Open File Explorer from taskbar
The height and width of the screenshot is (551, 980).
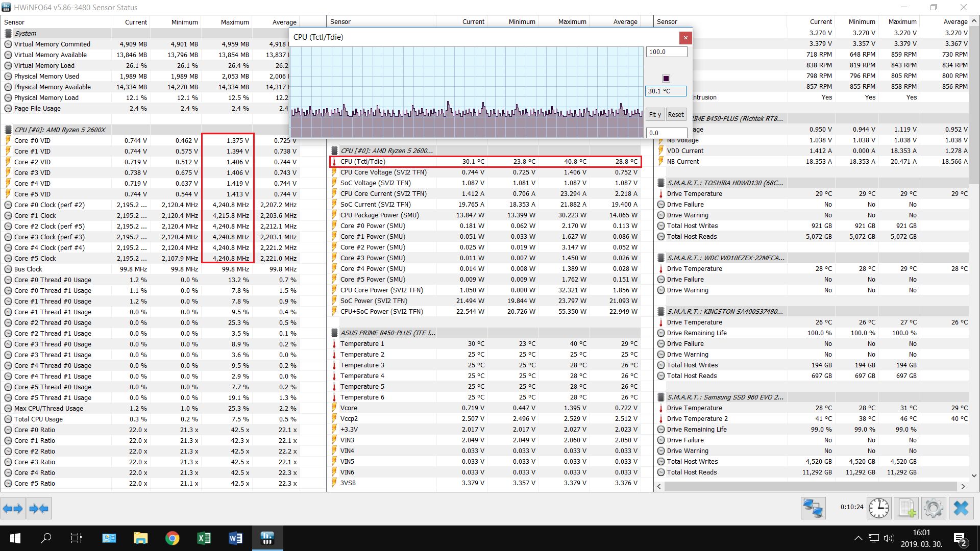coord(140,538)
